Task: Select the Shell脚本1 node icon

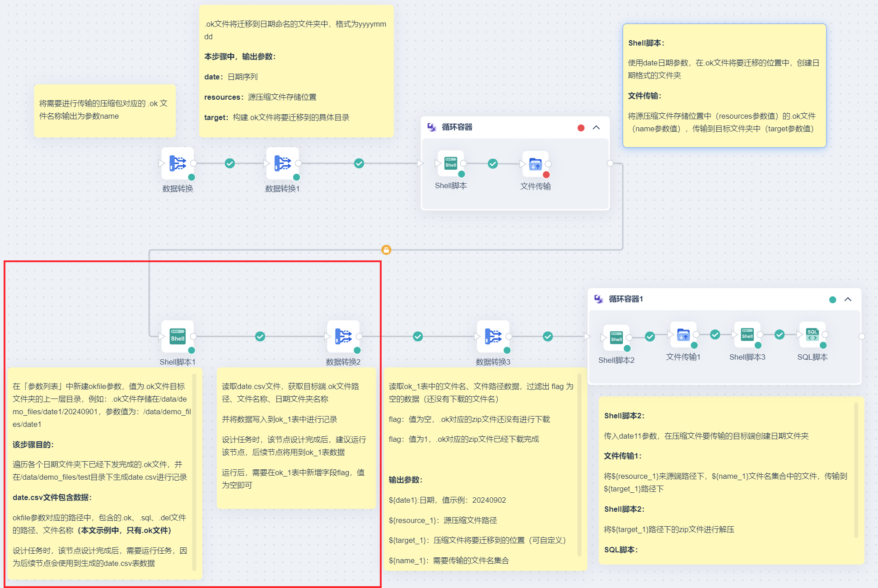Action: click(177, 336)
